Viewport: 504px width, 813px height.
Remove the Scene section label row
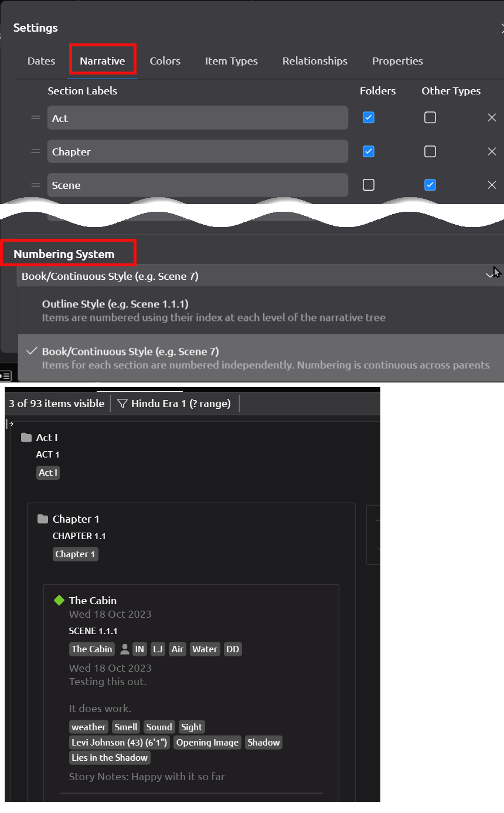click(x=492, y=185)
